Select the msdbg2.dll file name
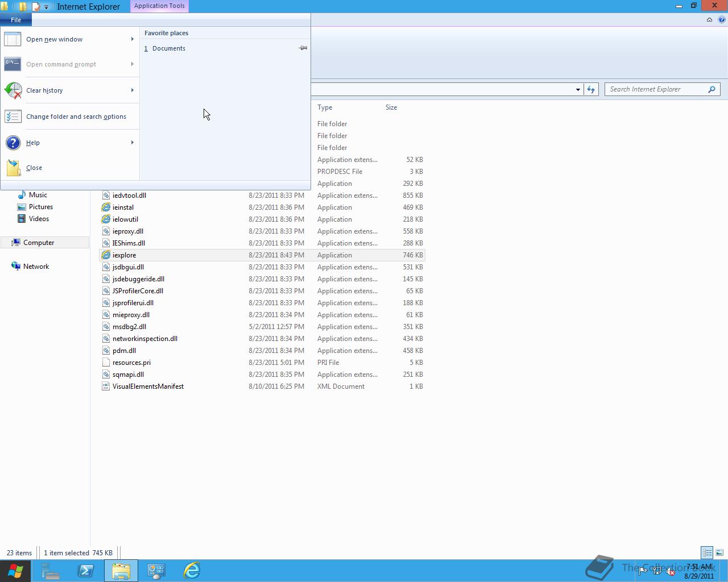 129,327
